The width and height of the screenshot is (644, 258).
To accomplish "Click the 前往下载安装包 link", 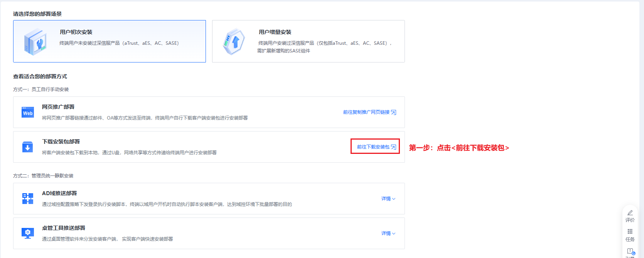I will [373, 147].
